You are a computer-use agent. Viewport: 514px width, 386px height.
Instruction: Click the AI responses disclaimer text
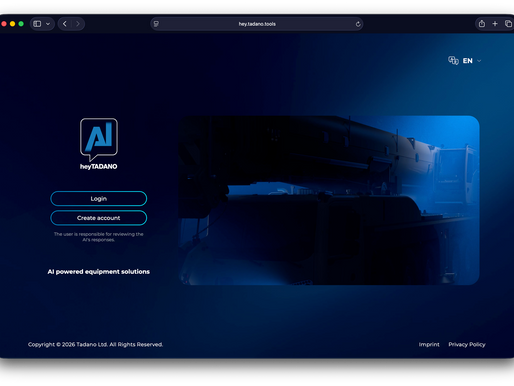tap(99, 237)
